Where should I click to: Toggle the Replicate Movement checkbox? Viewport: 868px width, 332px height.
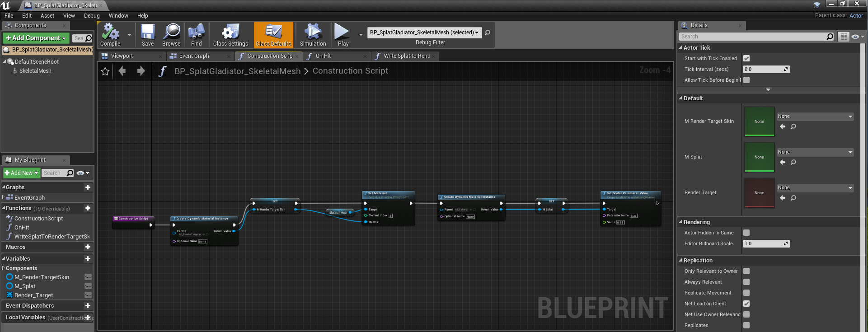[x=746, y=293]
